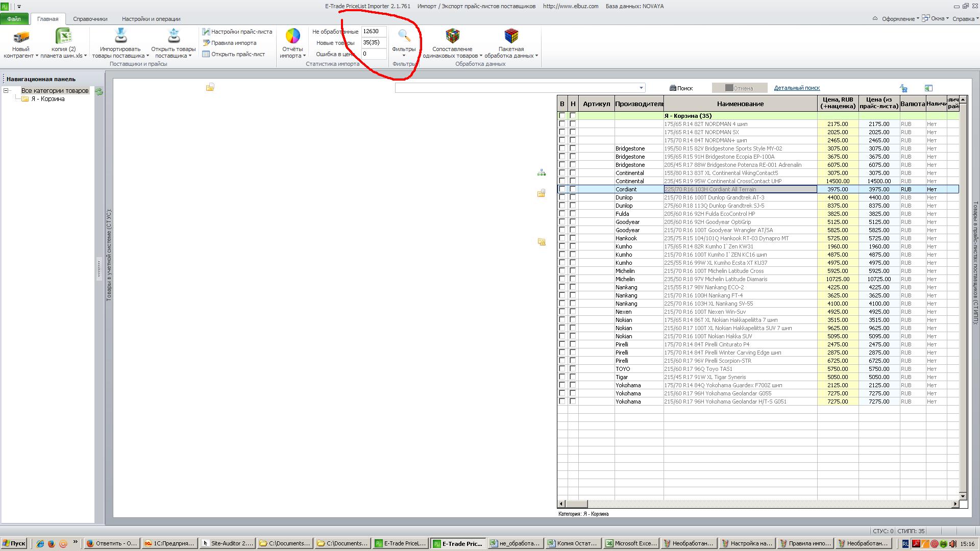Open Internet Explorer from quick launch
The width and height of the screenshot is (980, 551).
pos(40,544)
